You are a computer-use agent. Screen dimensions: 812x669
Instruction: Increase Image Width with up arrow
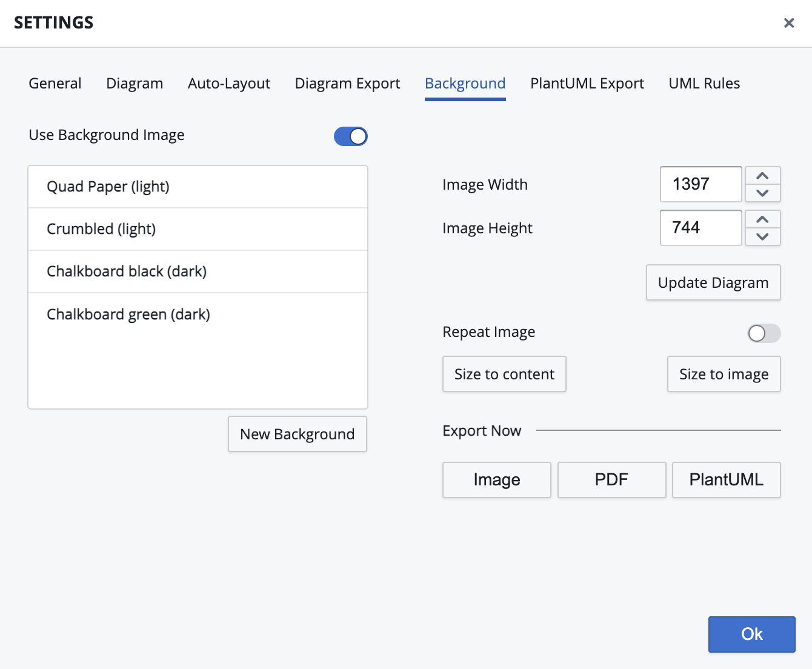point(763,176)
